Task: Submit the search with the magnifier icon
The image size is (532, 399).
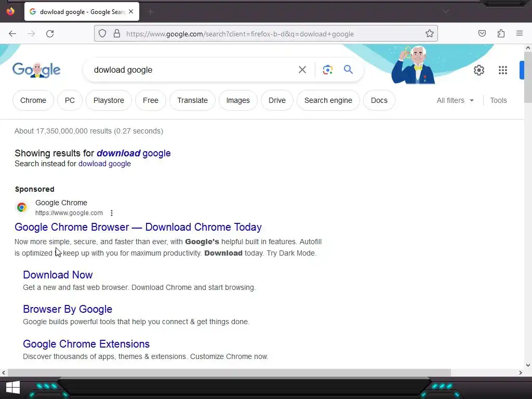Action: [349, 70]
